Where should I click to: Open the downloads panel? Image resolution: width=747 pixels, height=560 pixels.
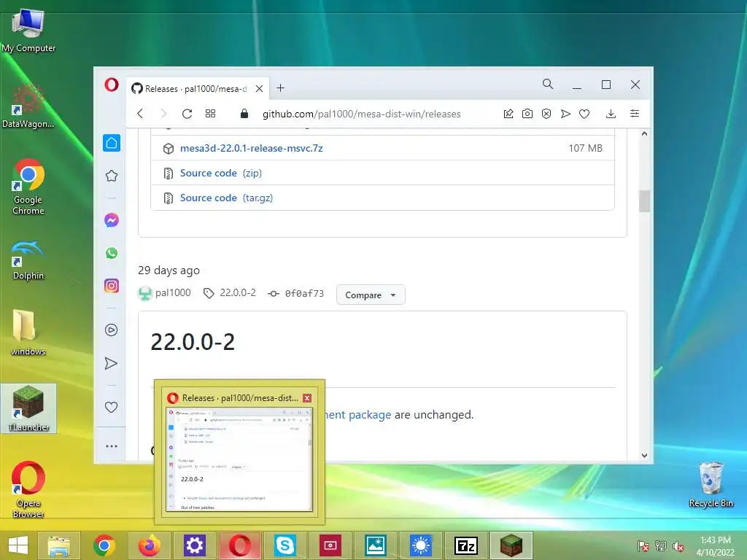611,114
